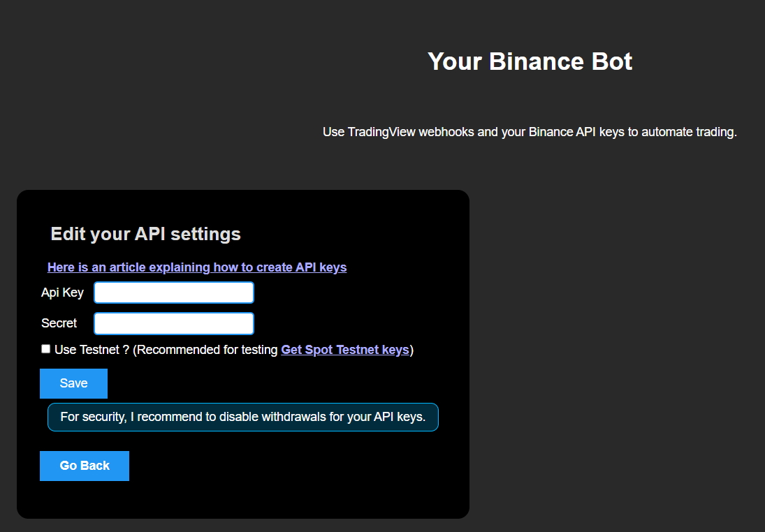The height and width of the screenshot is (532, 765).
Task: Click the Secret input field
Action: (174, 323)
